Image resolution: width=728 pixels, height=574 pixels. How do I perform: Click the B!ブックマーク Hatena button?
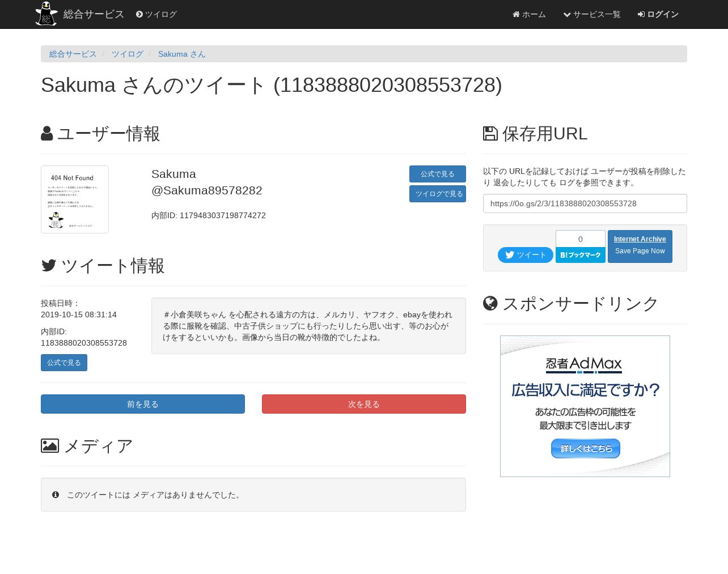pos(581,255)
